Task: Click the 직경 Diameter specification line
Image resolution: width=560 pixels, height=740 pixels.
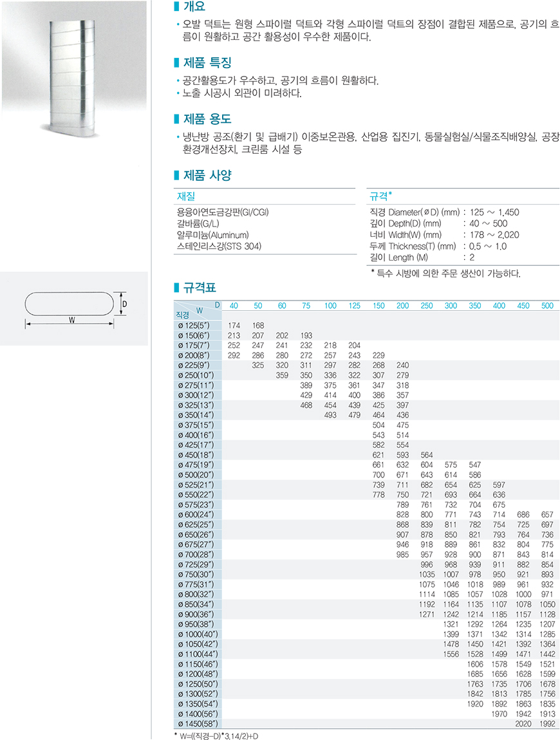Action: pyautogui.click(x=444, y=212)
